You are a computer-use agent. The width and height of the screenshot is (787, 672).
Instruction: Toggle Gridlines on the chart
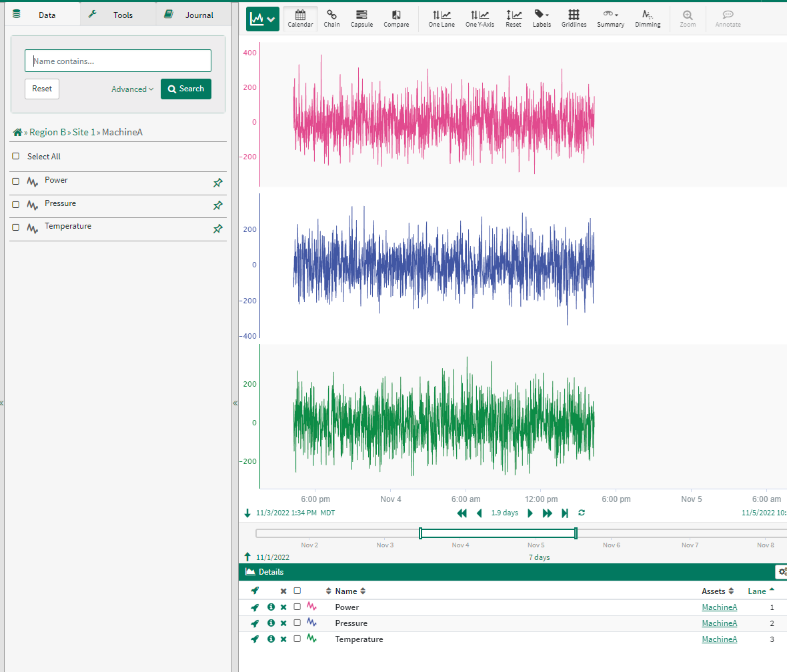click(x=574, y=19)
